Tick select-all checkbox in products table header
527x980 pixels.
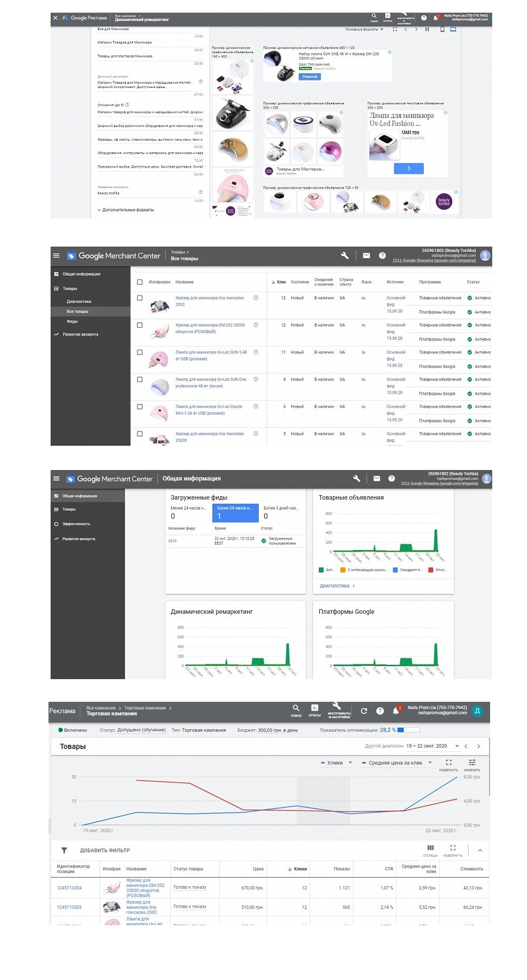pos(140,282)
